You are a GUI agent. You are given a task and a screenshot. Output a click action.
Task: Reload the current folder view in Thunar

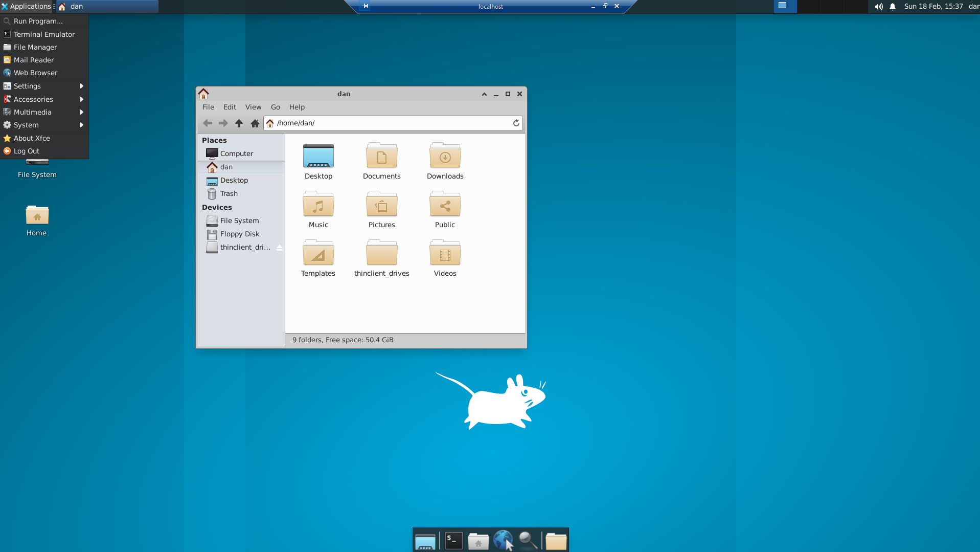point(516,123)
